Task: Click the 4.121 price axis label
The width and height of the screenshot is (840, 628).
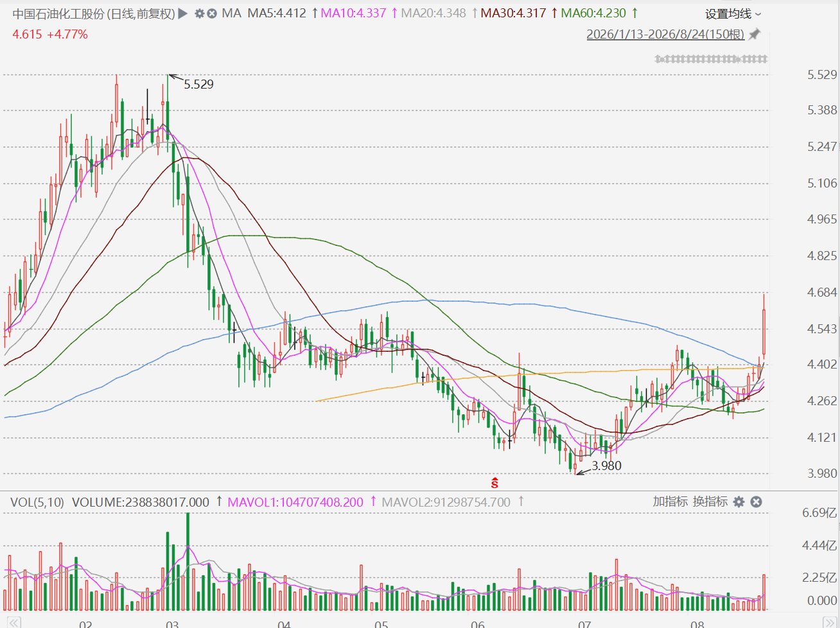Action: click(x=822, y=437)
